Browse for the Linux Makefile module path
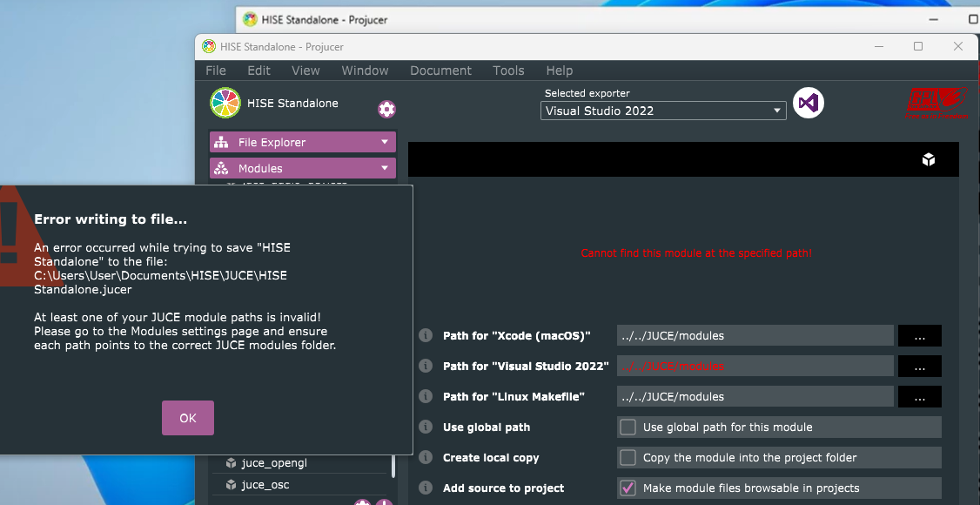The height and width of the screenshot is (505, 980). pos(919,397)
